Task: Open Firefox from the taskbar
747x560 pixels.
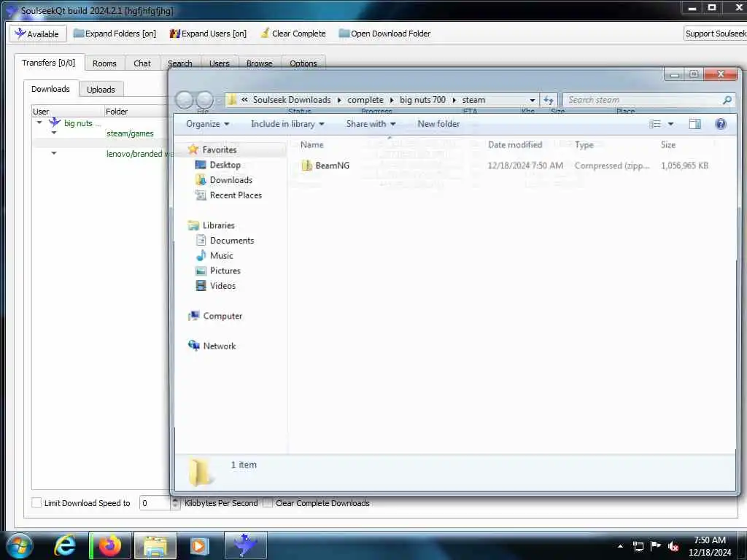Action: pyautogui.click(x=110, y=545)
